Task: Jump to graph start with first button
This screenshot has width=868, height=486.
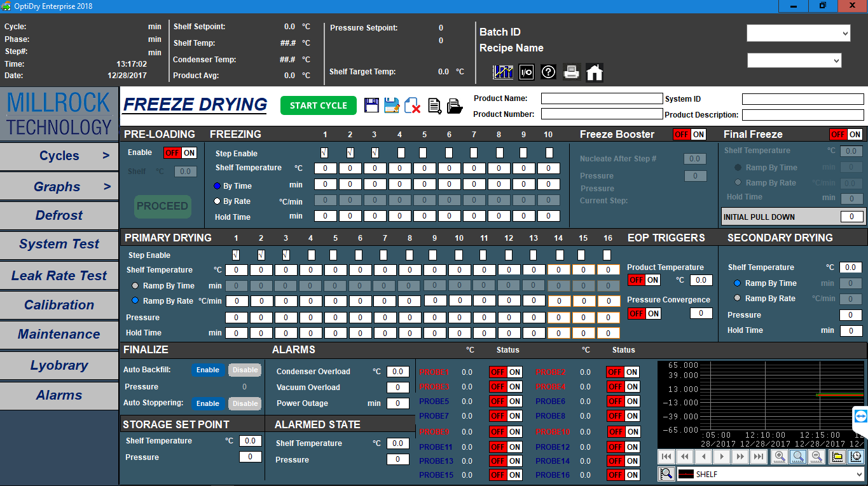Action: [x=666, y=456]
